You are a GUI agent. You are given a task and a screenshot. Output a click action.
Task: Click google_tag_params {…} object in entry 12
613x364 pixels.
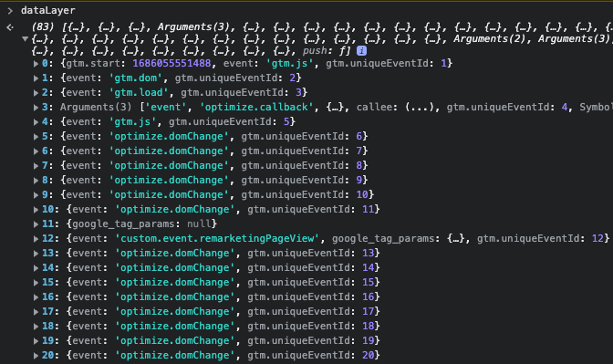(398, 238)
